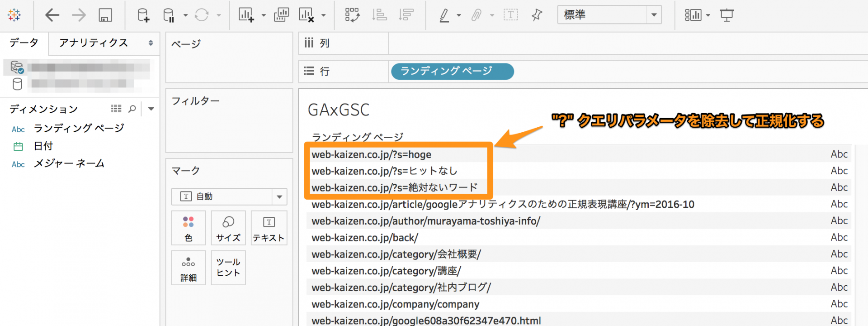Open the clear sheet dropdown arrow
The image size is (868, 326).
click(x=323, y=15)
